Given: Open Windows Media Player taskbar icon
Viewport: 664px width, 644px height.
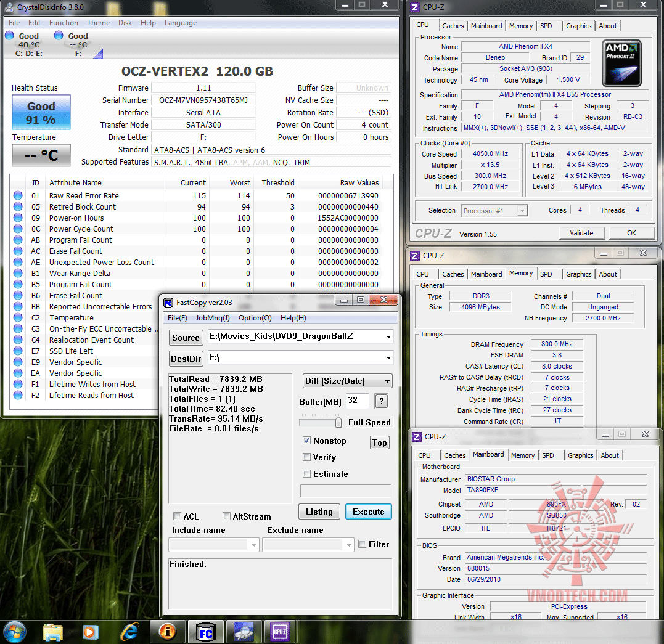Looking at the screenshot, I should [x=90, y=632].
